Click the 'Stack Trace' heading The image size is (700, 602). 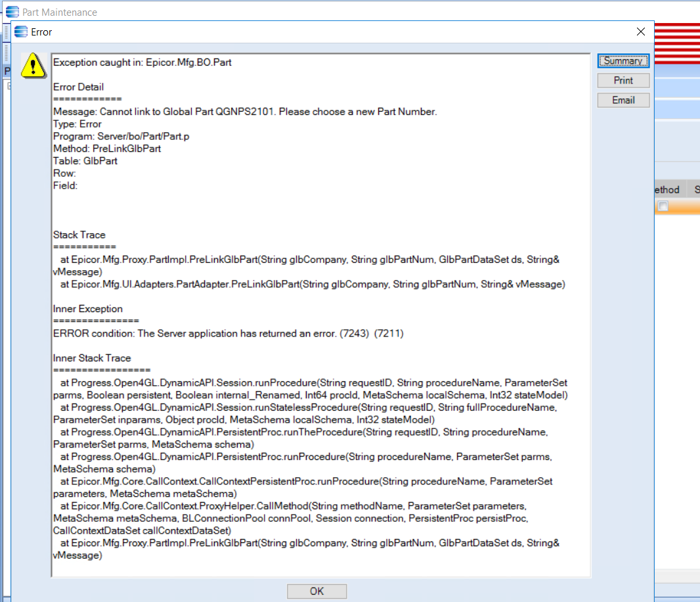pyautogui.click(x=79, y=235)
